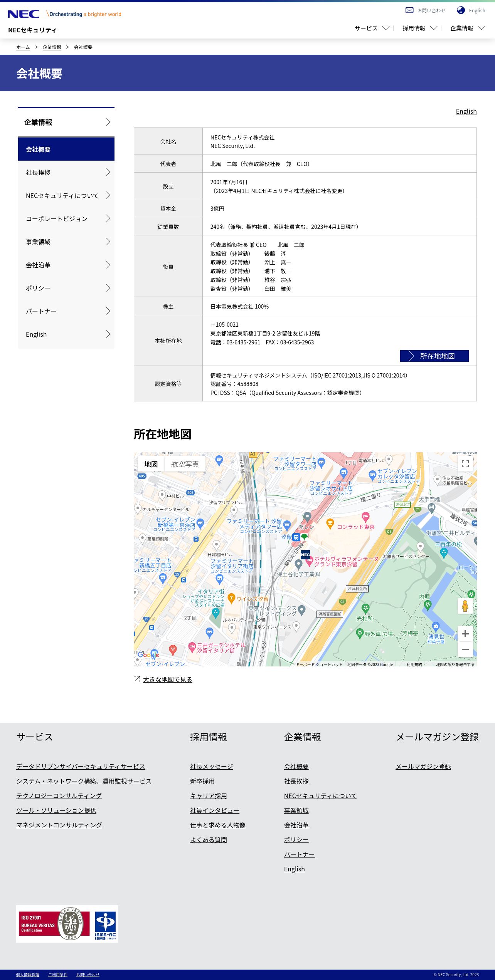The image size is (495, 980).
Task: Open 社長挨拶 footer link
Action: tap(296, 781)
